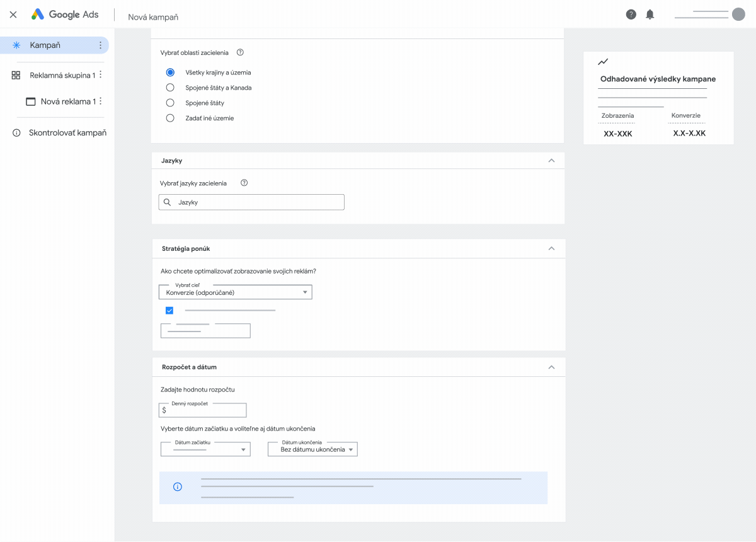This screenshot has width=756, height=542.
Task: Open the Dátum začiatku dropdown
Action: click(206, 449)
